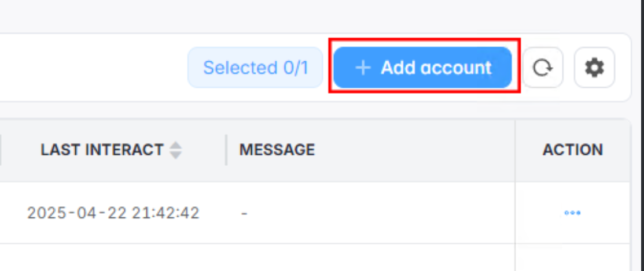Refresh the account list with the reload icon

point(543,68)
